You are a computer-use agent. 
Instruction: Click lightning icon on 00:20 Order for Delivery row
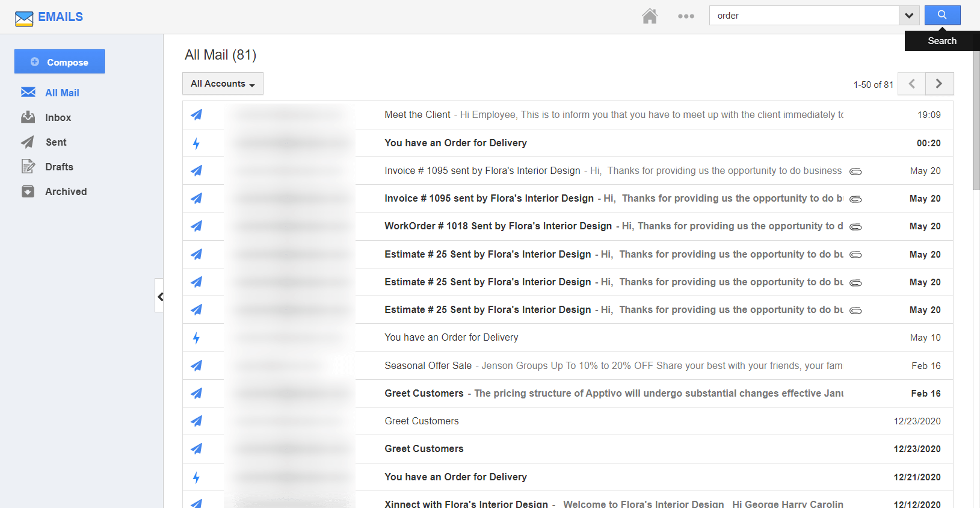click(196, 143)
